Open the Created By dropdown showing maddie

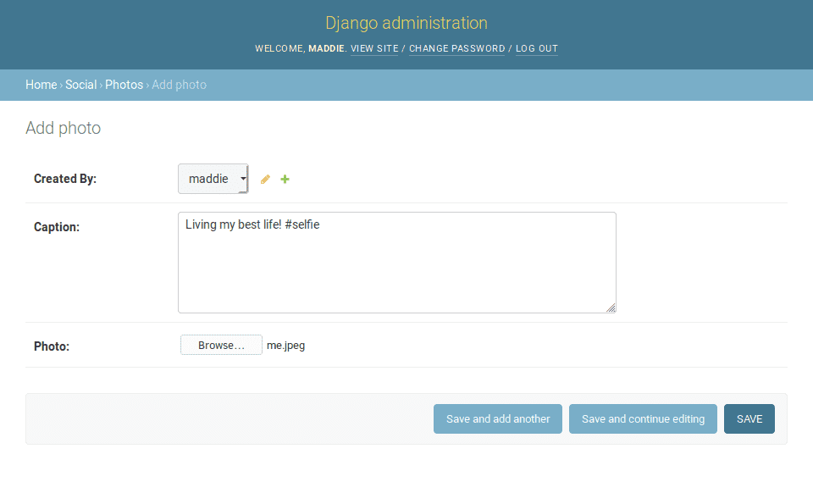click(x=213, y=179)
